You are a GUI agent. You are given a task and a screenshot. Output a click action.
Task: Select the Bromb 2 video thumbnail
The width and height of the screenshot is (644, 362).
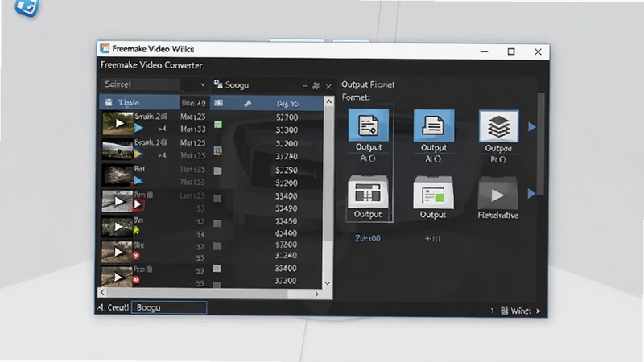pos(118,150)
